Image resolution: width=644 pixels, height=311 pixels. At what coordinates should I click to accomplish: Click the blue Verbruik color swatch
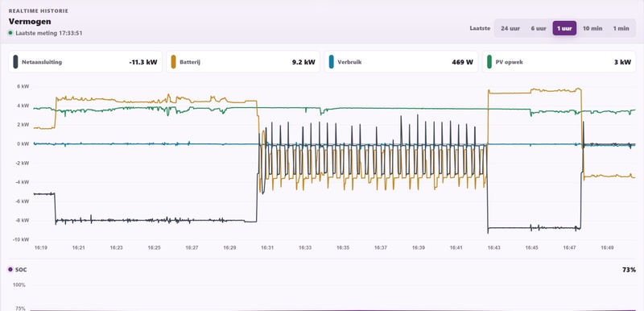[x=331, y=62]
